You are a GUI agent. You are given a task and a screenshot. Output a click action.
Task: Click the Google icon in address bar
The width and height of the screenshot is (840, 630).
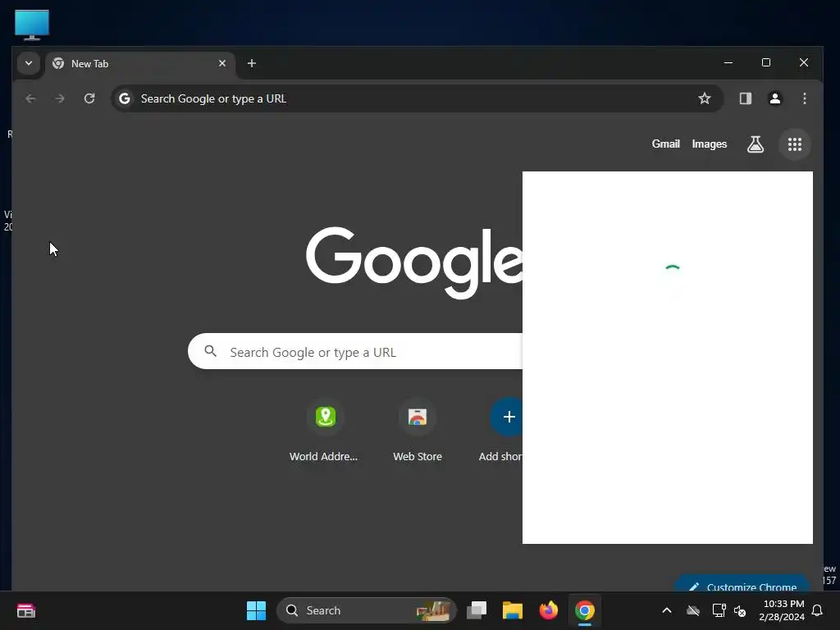coord(125,98)
